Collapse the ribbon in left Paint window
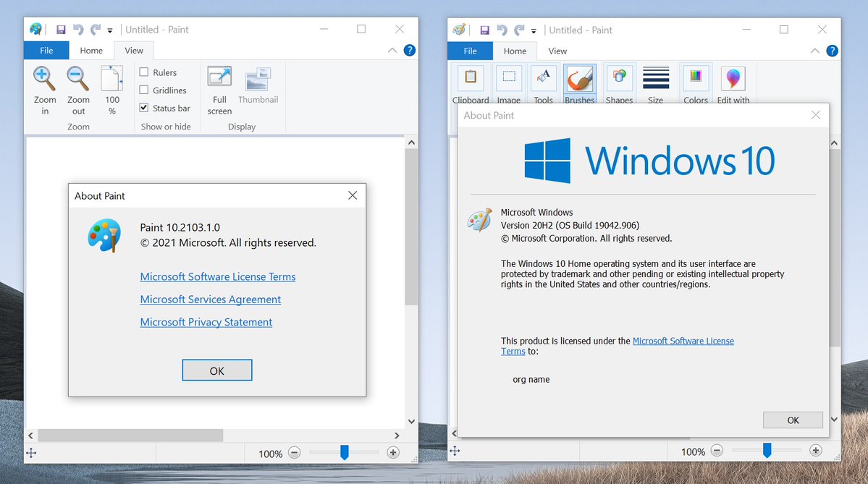The image size is (868, 484). [392, 51]
